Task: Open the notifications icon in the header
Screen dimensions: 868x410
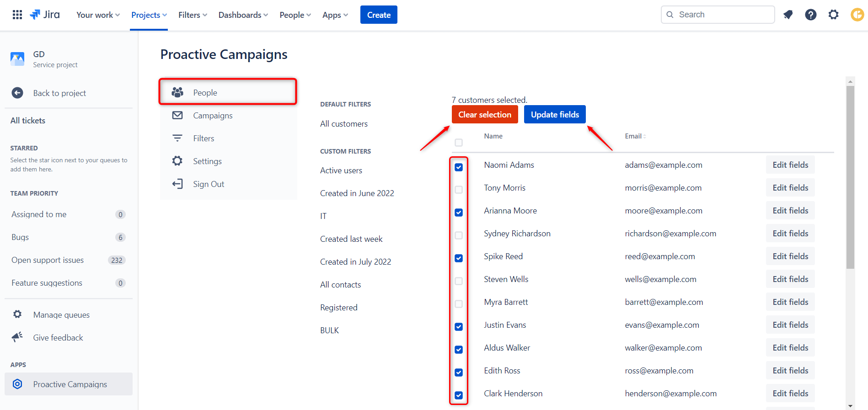Action: point(788,15)
